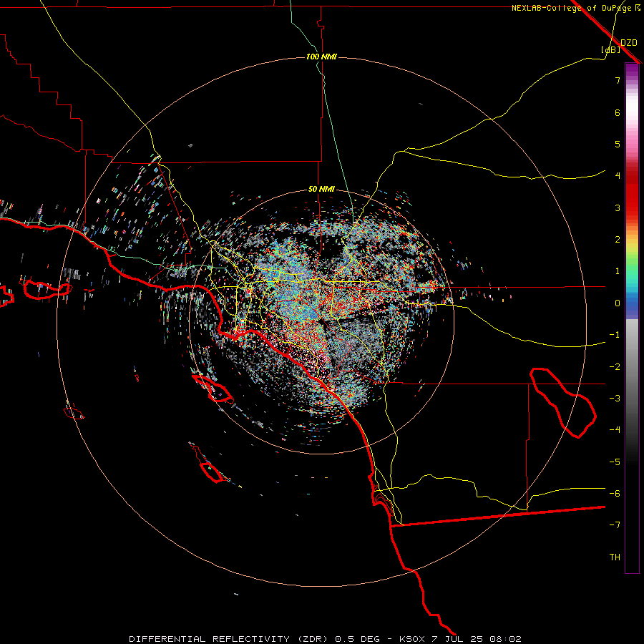
Task: Click the [dB] unit label
Action: point(611,49)
